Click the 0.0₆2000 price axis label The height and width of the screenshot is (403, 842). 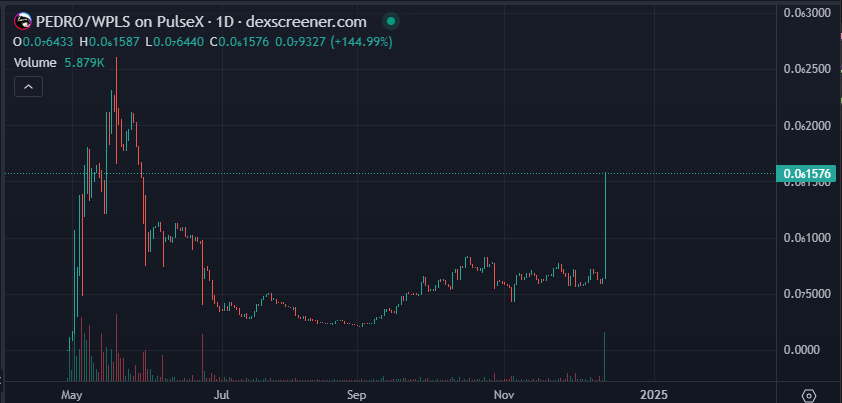[x=809, y=126]
